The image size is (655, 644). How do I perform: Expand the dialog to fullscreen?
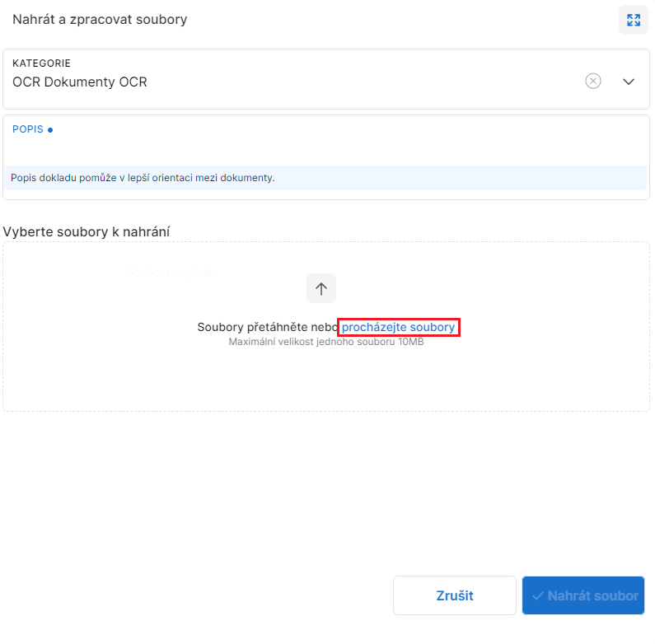click(634, 20)
